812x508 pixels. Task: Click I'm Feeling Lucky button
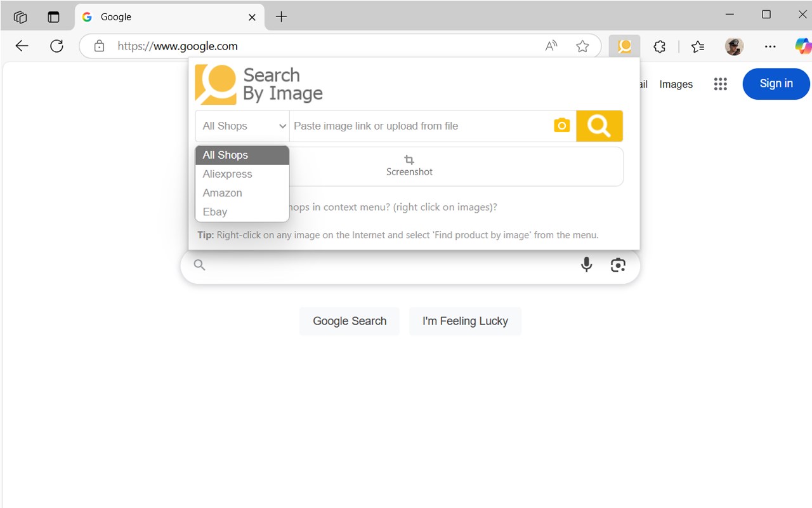click(465, 321)
